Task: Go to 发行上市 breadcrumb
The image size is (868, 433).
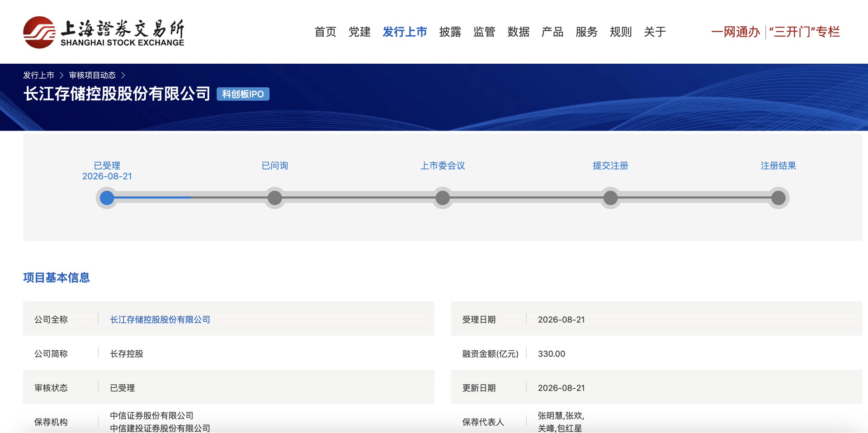Action: pos(38,75)
